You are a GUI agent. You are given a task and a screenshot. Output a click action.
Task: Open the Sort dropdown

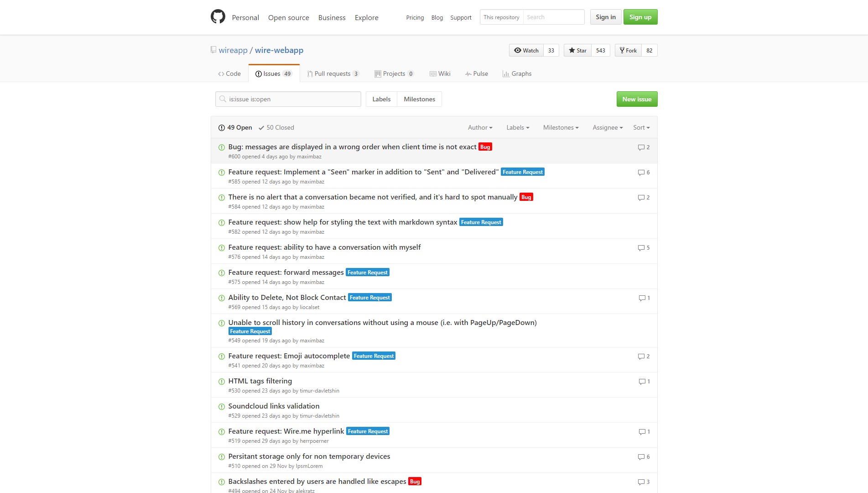(641, 128)
